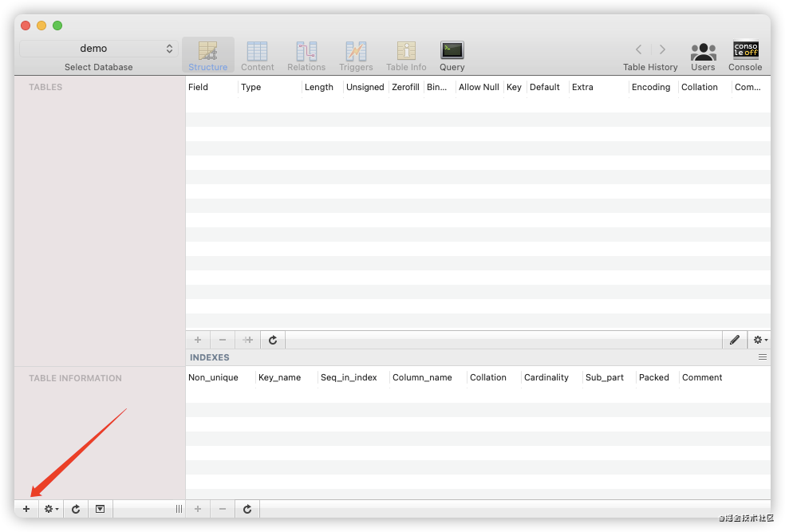The height and width of the screenshot is (532, 785).
Task: Remove the selected field
Action: pyautogui.click(x=223, y=340)
